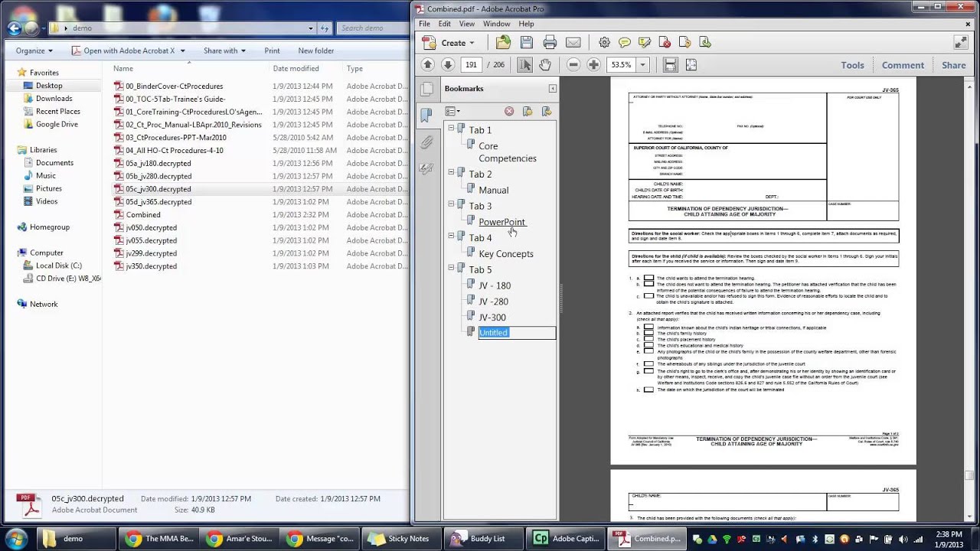Click the delete page icon with red X
980x551 pixels.
pos(665,43)
